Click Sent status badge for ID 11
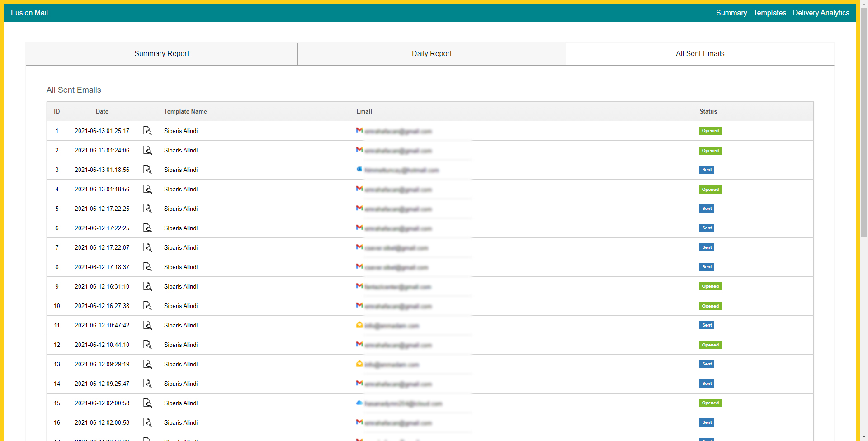Screen dimensions: 868x441 tap(707, 325)
